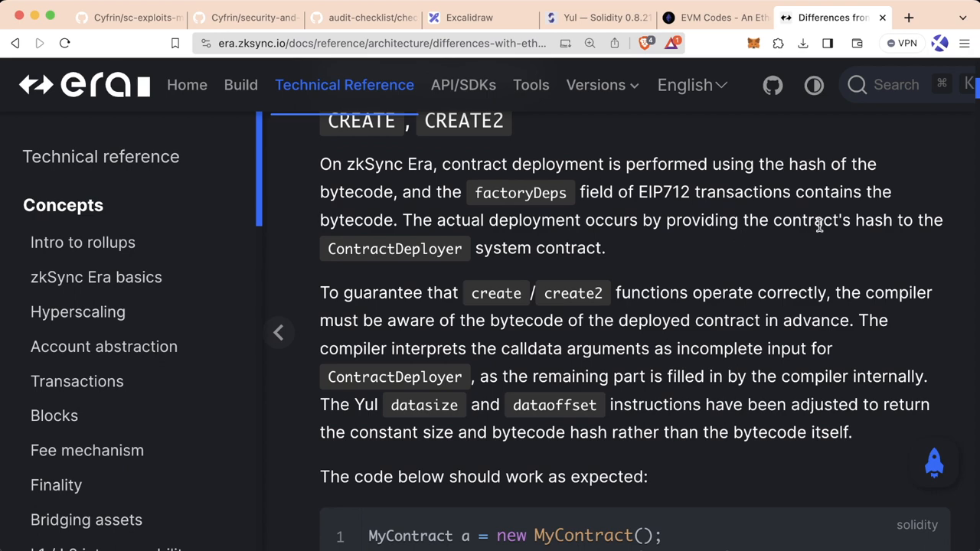This screenshot has width=980, height=551.
Task: Click the address bar URL field
Action: click(x=383, y=43)
